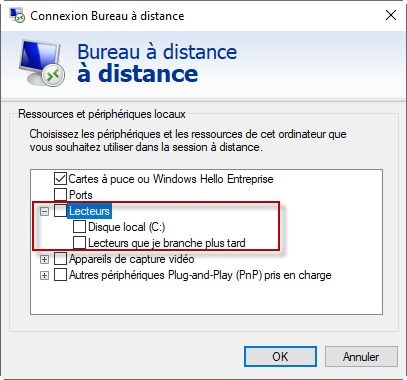Expand Appareils de capture vidéo node
Screen dimensions: 407x380
[x=44, y=259]
